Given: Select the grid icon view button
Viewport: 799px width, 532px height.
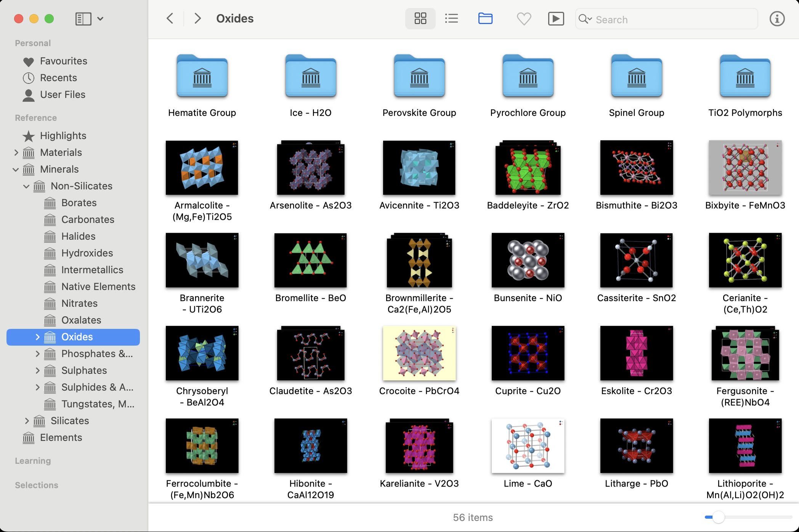Looking at the screenshot, I should pyautogui.click(x=420, y=18).
